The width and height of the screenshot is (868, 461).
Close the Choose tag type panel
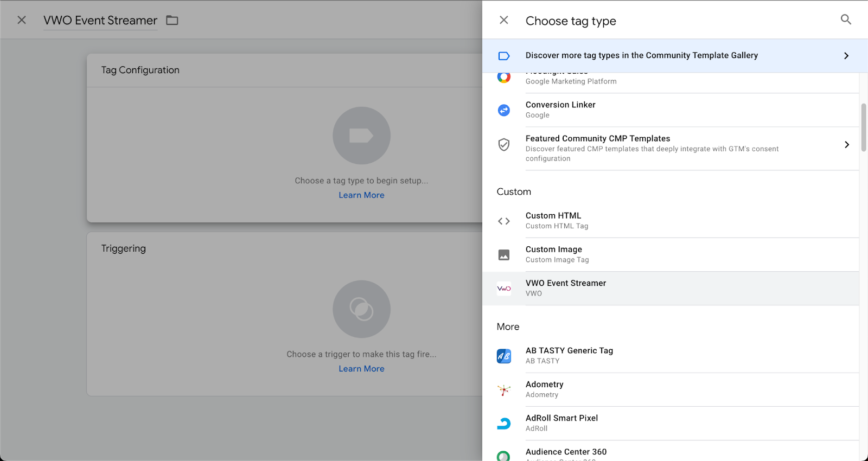tap(504, 20)
